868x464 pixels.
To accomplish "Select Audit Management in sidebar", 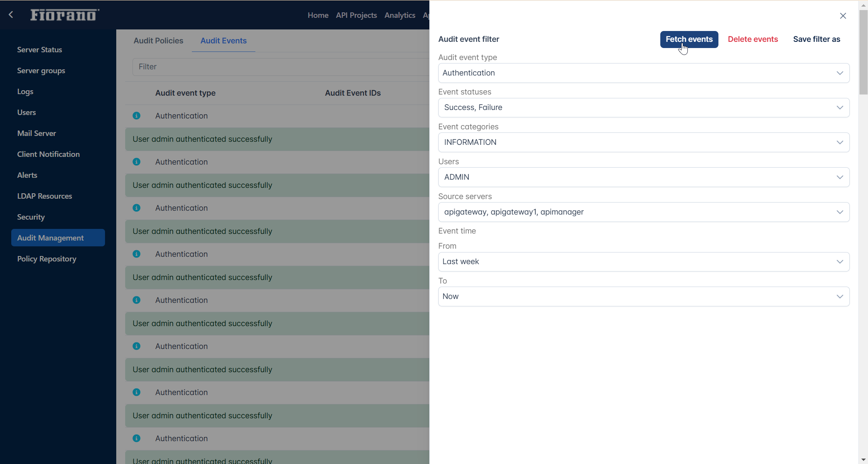I will [58, 237].
